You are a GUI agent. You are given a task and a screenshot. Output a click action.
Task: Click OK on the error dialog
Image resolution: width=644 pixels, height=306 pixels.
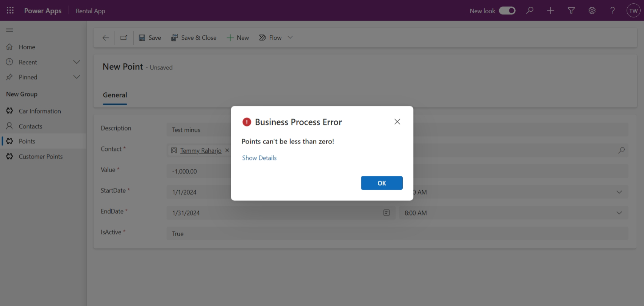coord(382,183)
